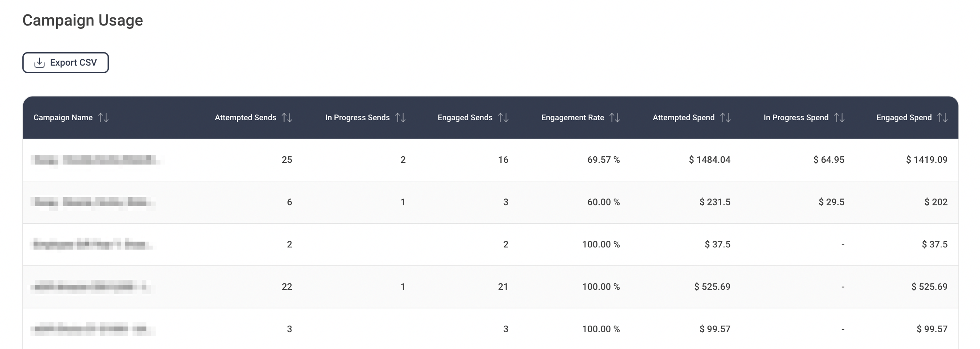
Task: Click the Engaged Spend column header text
Action: tap(904, 118)
